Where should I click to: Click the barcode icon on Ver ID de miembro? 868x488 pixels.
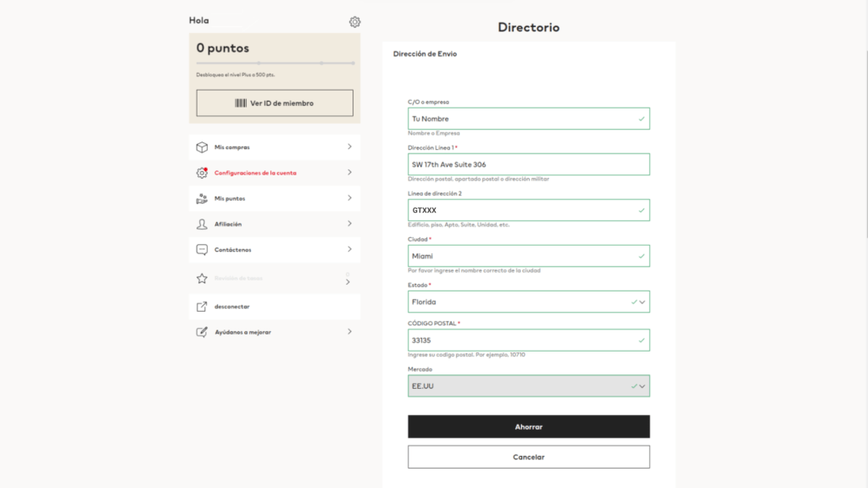241,103
